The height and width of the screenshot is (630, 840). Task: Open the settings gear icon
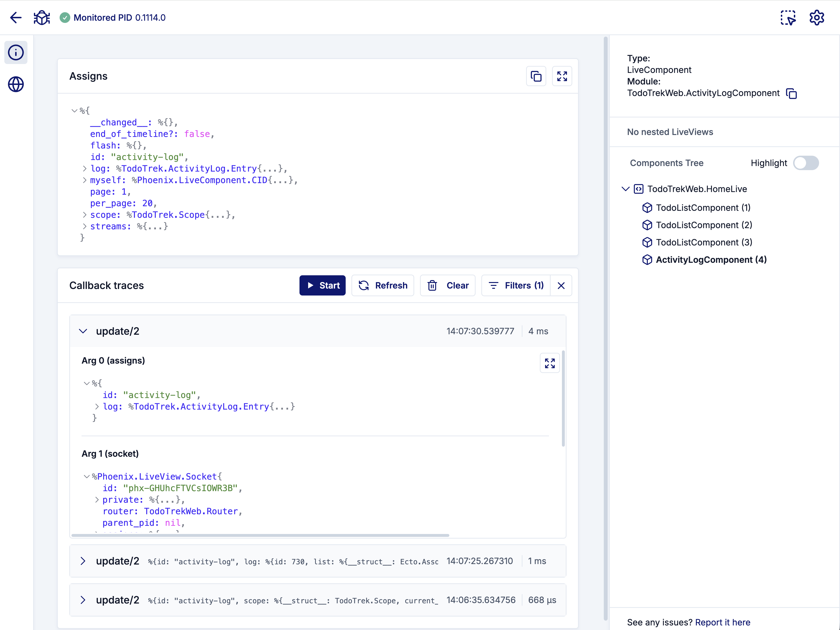coord(816,18)
